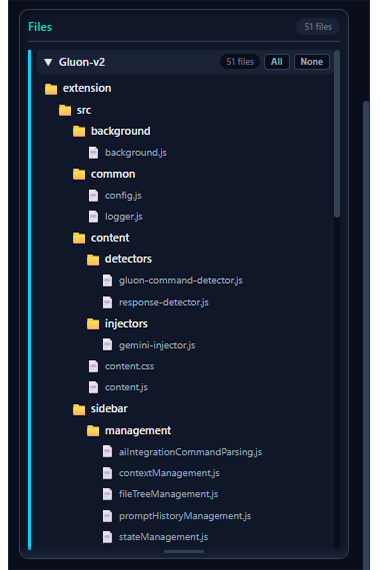Click the 51 files badge in Files header
The width and height of the screenshot is (380, 570).
318,27
